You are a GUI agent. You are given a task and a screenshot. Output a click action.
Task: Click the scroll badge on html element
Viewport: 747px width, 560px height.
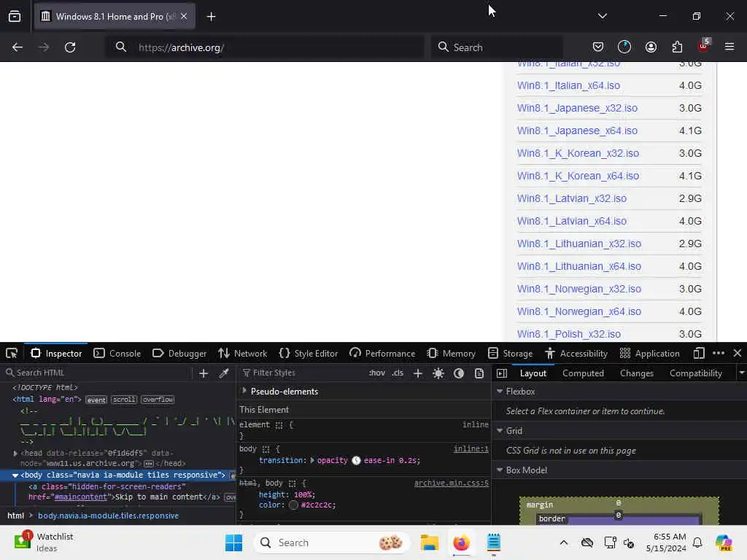tap(124, 400)
